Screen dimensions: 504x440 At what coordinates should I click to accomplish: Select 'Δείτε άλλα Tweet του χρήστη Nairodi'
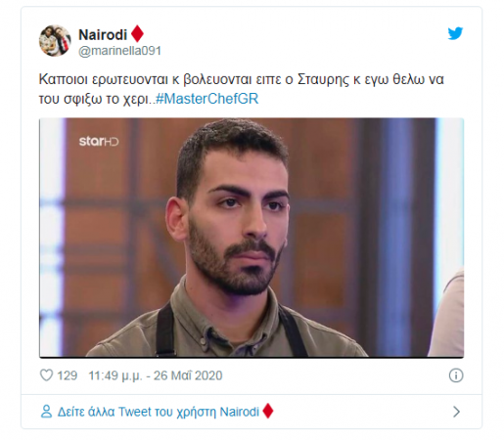(159, 412)
